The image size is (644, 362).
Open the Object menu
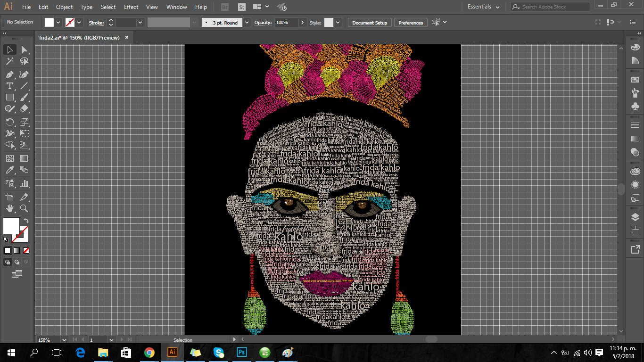tap(64, 7)
